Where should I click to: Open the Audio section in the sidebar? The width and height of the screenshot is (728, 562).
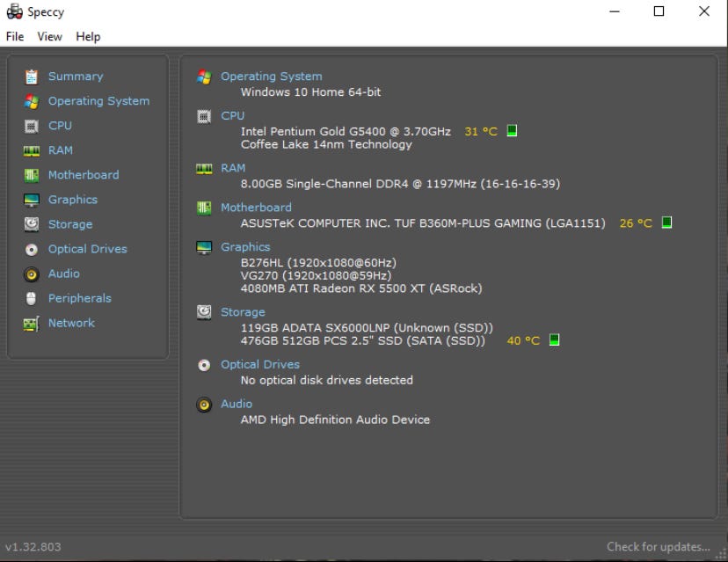[x=64, y=274]
